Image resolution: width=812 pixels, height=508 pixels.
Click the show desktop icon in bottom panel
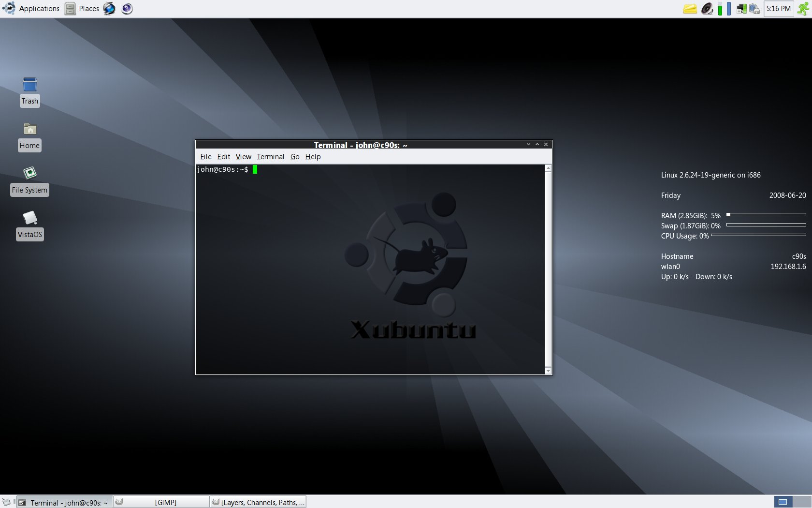coord(6,502)
